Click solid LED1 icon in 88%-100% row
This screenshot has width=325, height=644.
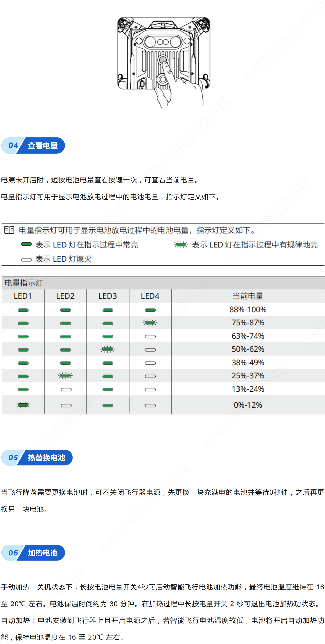click(23, 310)
